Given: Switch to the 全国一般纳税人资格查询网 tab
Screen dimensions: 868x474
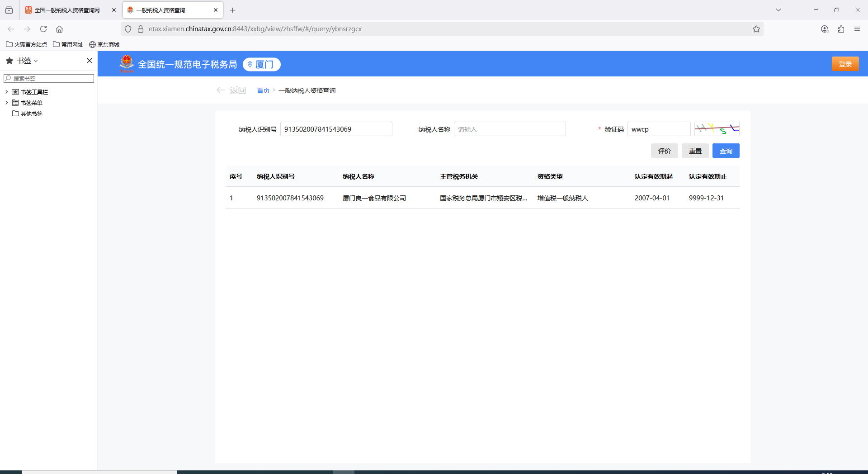Looking at the screenshot, I should click(x=67, y=10).
